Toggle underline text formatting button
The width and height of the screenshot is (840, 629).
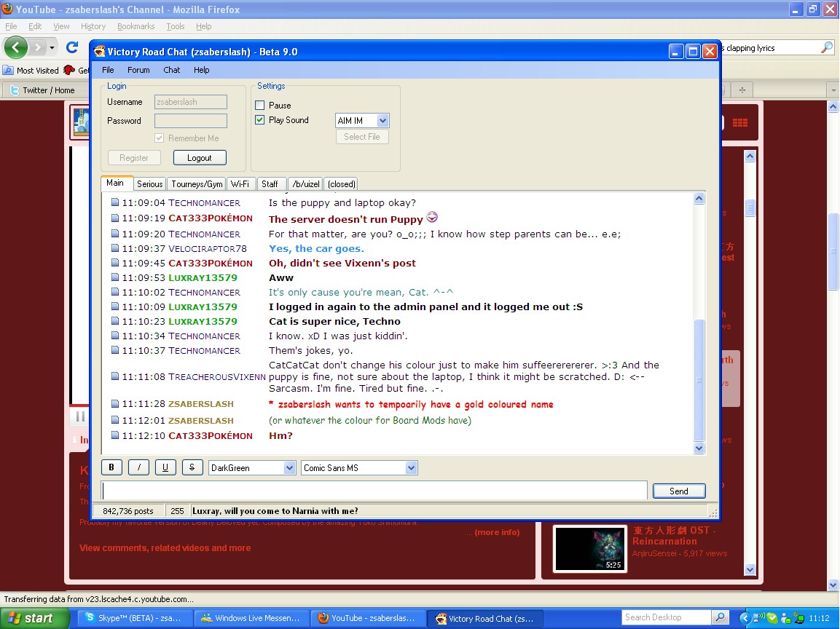165,467
